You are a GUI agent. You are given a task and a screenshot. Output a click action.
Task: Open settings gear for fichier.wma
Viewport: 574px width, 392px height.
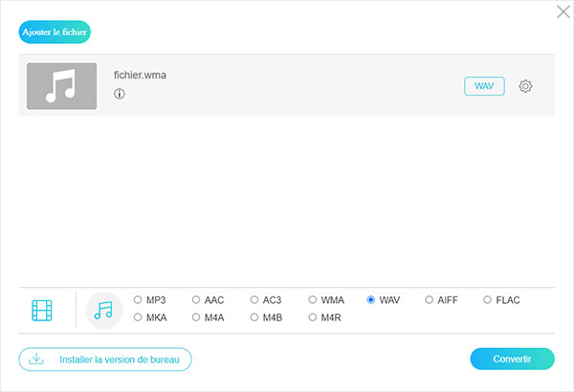[525, 86]
